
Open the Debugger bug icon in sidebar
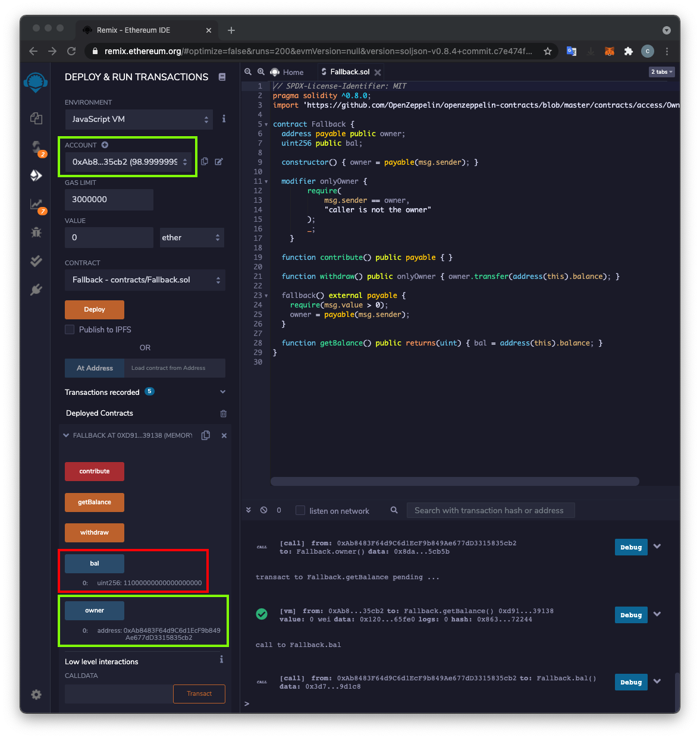pos(36,233)
